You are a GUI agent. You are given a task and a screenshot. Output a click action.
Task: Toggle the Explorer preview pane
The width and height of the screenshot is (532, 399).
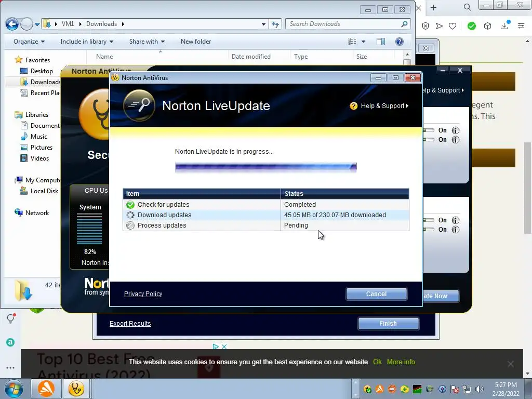pyautogui.click(x=381, y=42)
